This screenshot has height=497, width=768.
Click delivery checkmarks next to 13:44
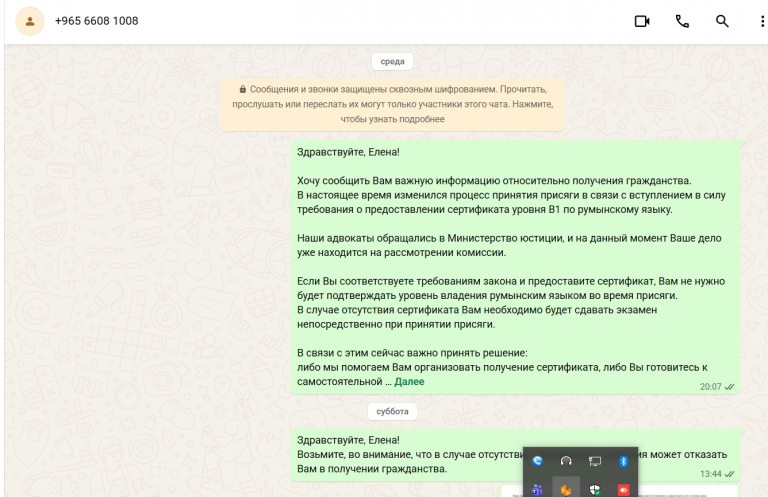729,474
